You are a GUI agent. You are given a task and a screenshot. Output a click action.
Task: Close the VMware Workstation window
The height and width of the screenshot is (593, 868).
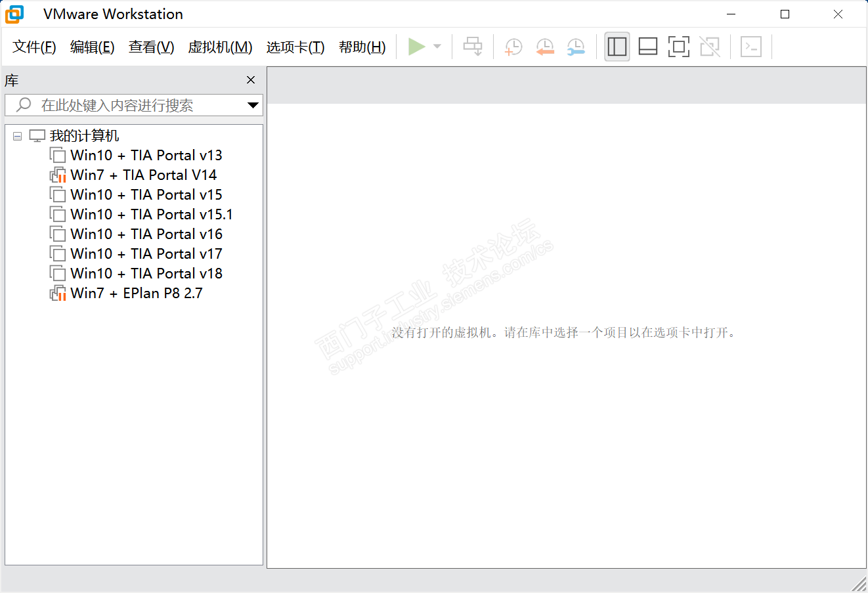838,14
